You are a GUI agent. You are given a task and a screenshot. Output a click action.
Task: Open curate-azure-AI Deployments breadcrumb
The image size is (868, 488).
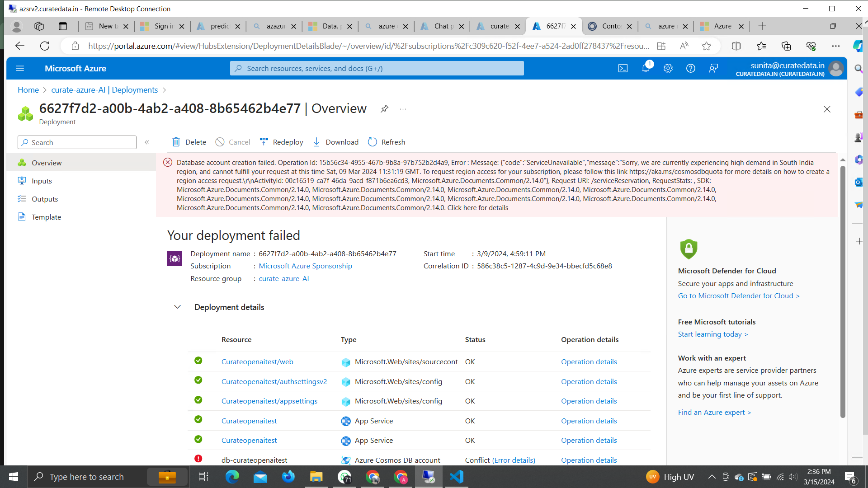104,90
